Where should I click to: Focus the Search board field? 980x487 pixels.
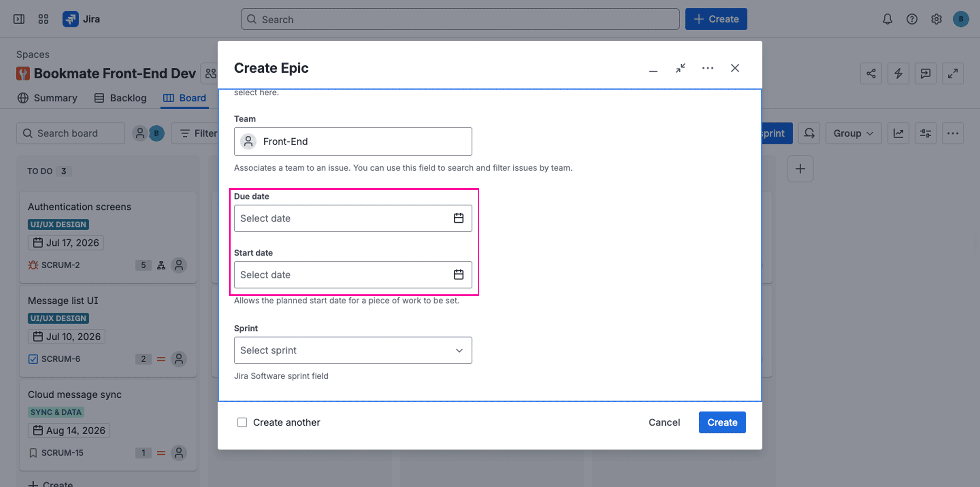(70, 133)
